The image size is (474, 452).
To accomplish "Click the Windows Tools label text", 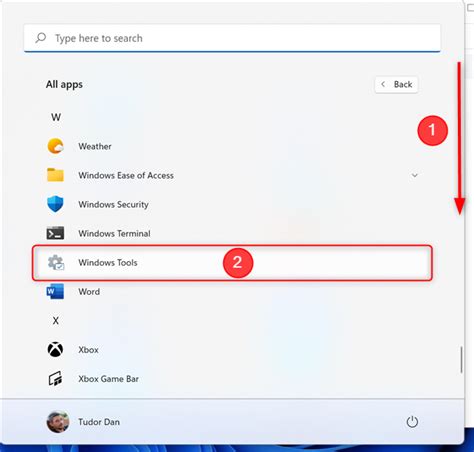I will [x=108, y=263].
